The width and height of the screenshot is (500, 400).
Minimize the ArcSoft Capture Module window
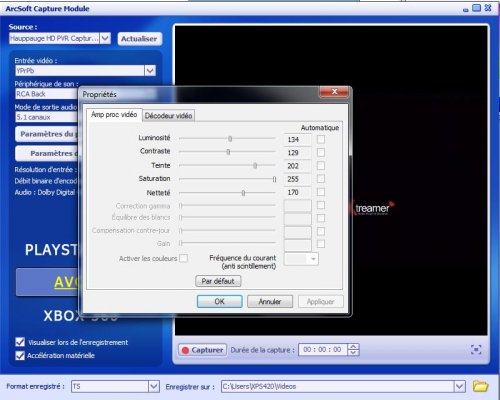click(x=466, y=10)
